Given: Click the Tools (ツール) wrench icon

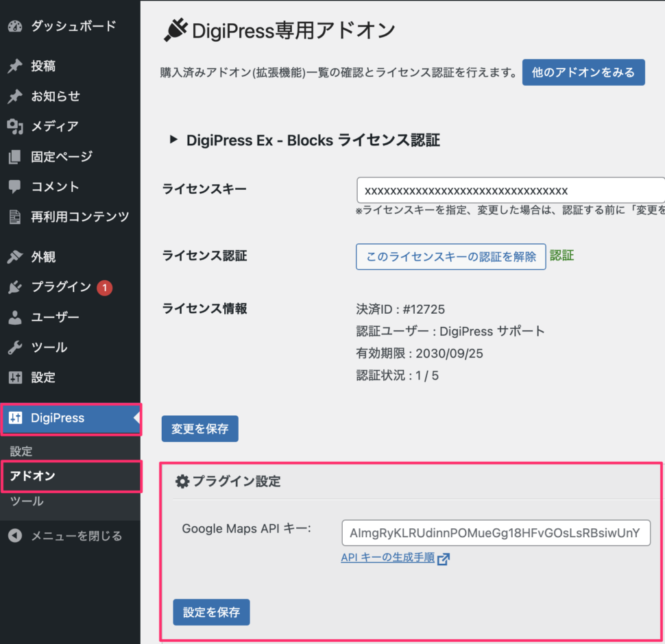Looking at the screenshot, I should point(15,347).
